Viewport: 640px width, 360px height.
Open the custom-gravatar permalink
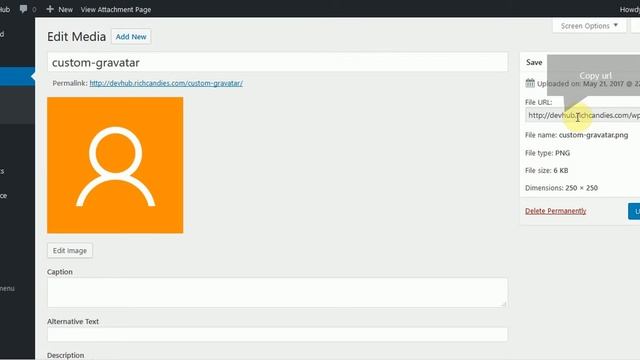(x=166, y=83)
